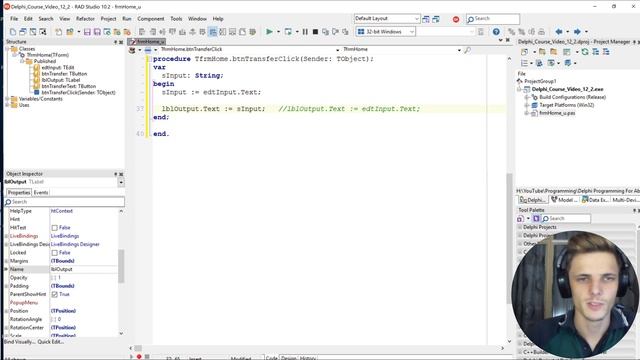The width and height of the screenshot is (640, 360).
Task: Click the Trace Into debug icon
Action: (325, 31)
